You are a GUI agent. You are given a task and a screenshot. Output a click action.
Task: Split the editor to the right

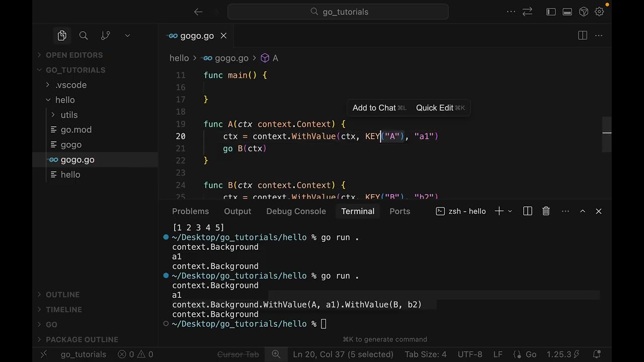(x=583, y=36)
